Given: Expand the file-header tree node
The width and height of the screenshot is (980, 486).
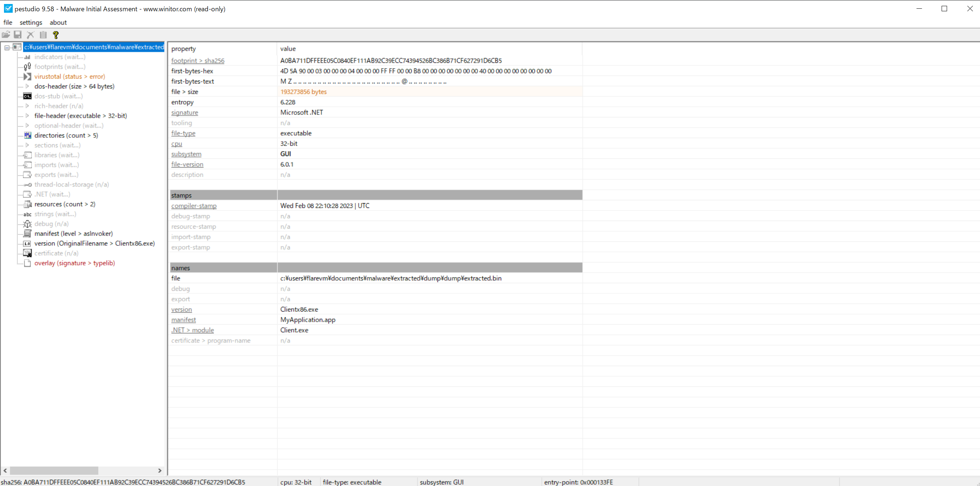Looking at the screenshot, I should tap(27, 116).
